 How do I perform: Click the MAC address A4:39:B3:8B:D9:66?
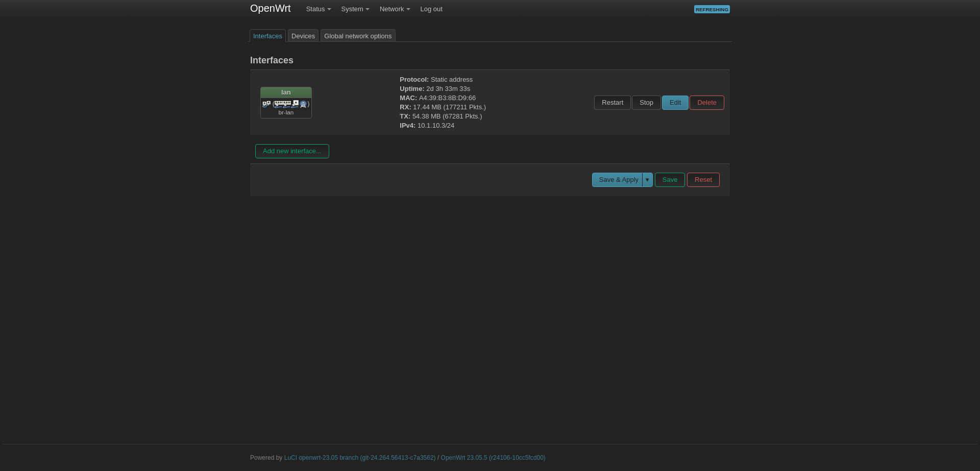coord(447,98)
